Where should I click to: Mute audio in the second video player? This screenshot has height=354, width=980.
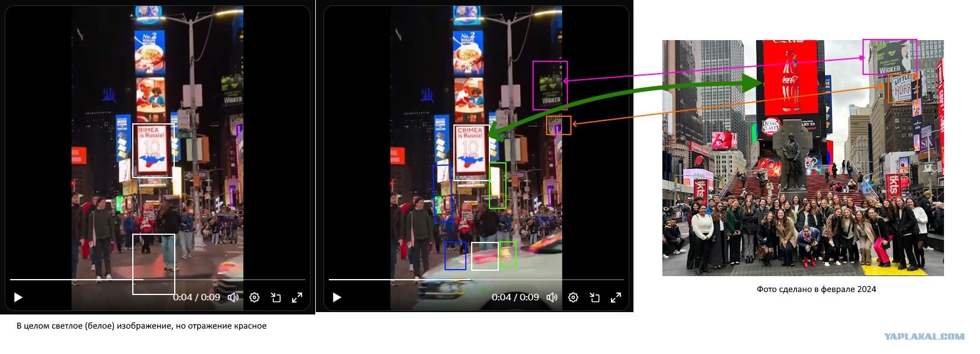tap(552, 297)
